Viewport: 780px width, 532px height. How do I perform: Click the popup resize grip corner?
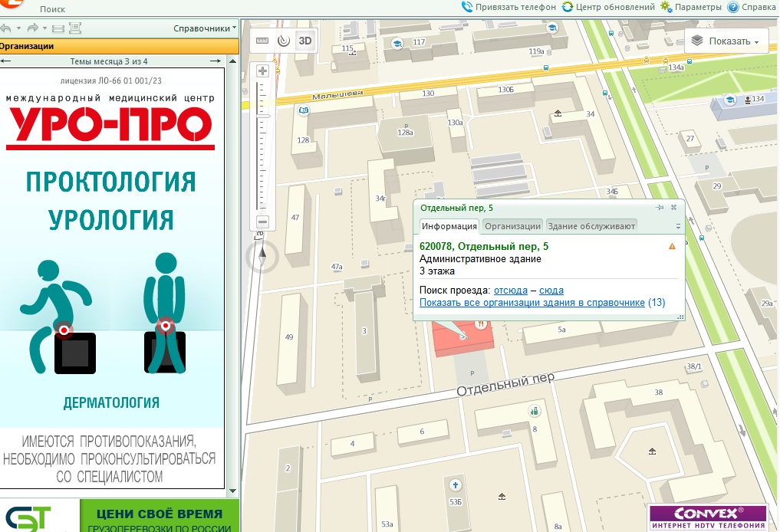680,317
